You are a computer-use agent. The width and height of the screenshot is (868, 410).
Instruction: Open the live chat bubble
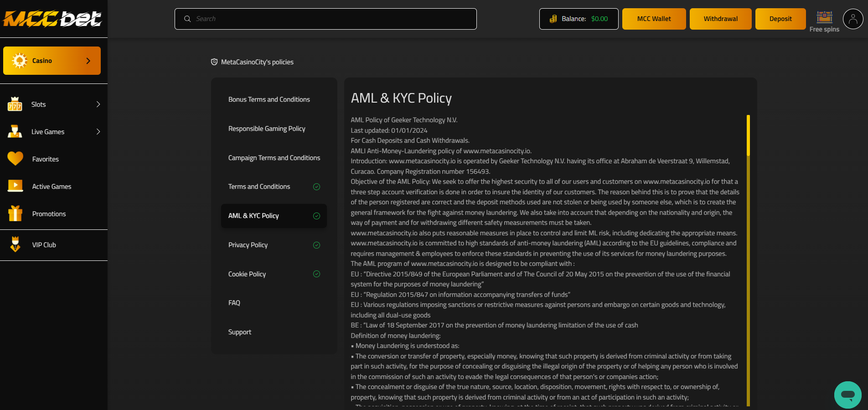(847, 394)
